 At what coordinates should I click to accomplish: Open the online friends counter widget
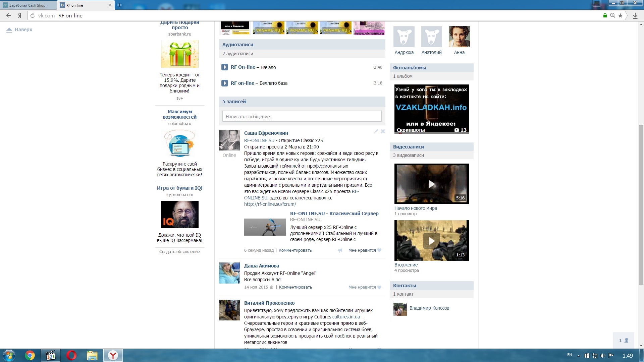click(x=624, y=340)
